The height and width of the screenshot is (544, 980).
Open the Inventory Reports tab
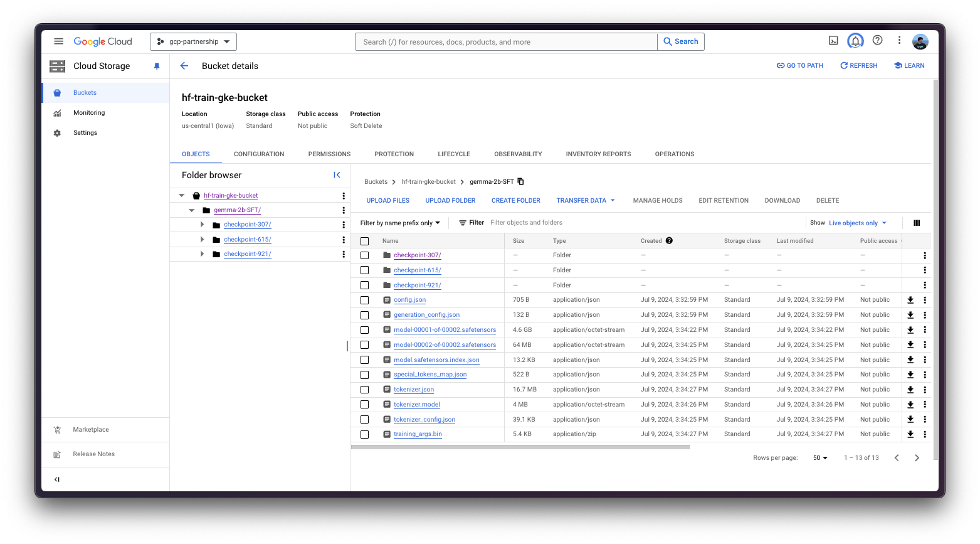coord(598,154)
